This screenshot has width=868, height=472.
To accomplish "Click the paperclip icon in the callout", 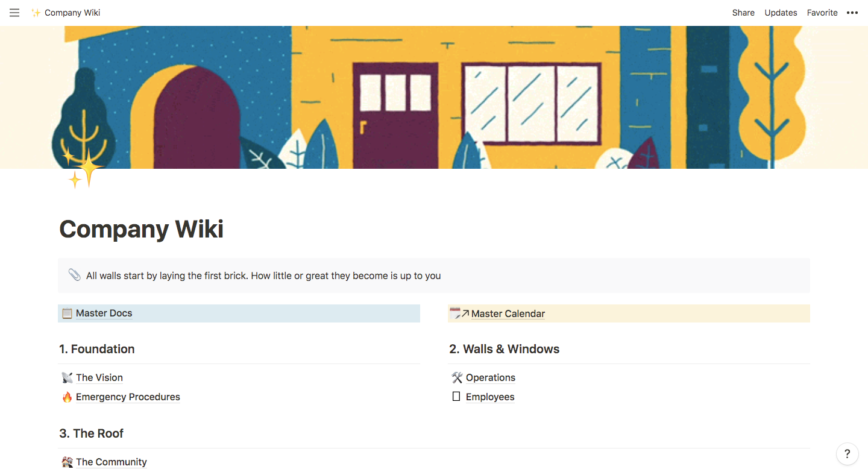I will click(x=74, y=275).
